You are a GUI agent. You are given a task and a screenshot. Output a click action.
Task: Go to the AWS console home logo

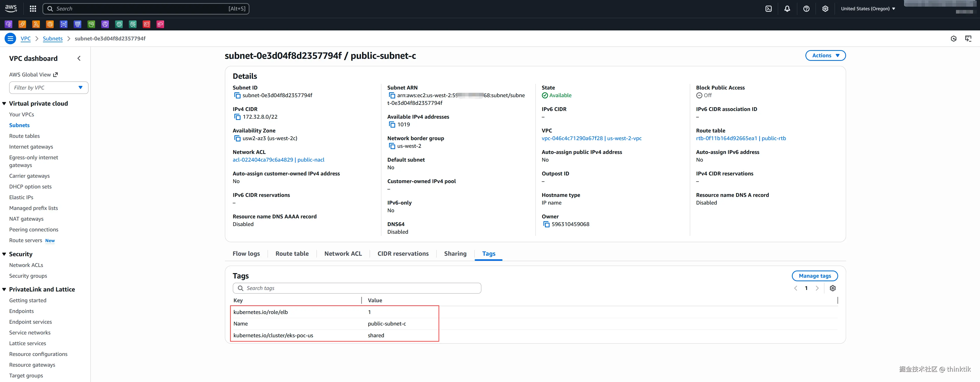[11, 8]
